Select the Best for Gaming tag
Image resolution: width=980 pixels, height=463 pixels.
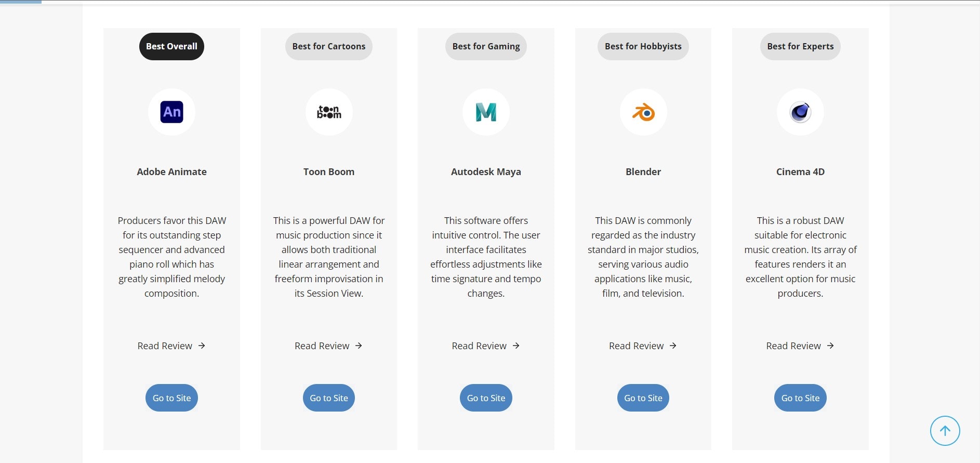click(486, 46)
